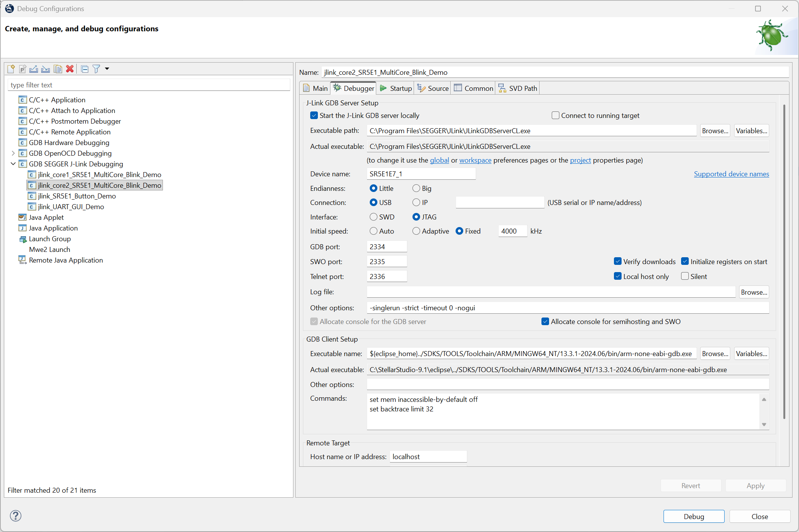Open the Help question mark icon
The width and height of the screenshot is (799, 532).
click(x=16, y=516)
